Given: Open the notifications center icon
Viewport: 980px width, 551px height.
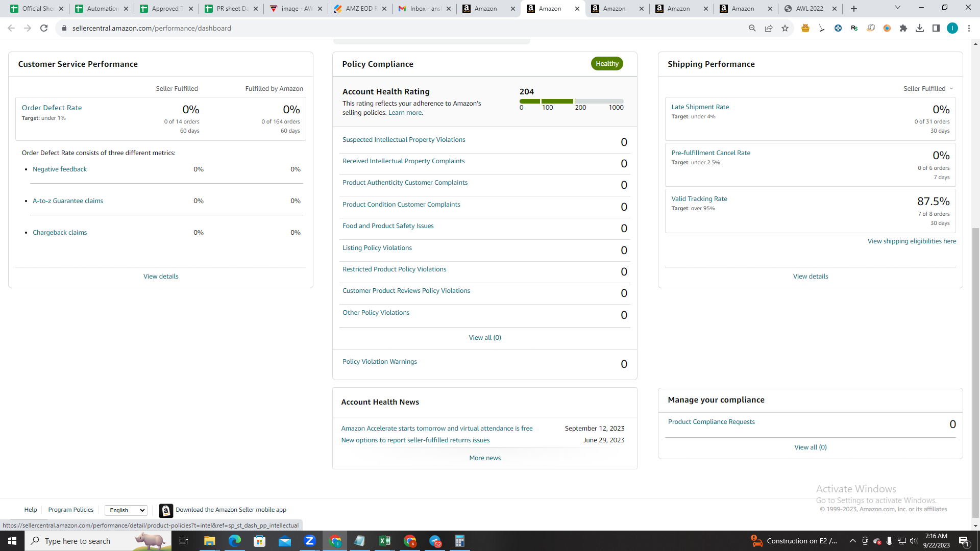Looking at the screenshot, I should tap(964, 541).
